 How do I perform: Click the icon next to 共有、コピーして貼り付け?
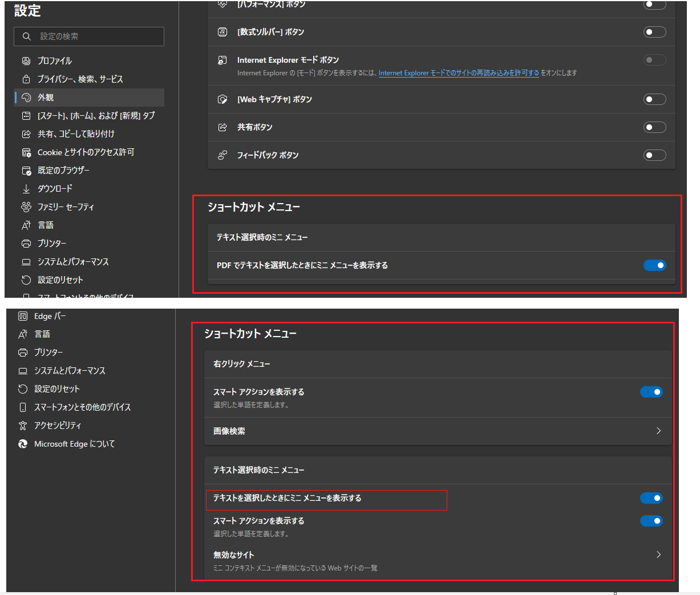coord(26,134)
